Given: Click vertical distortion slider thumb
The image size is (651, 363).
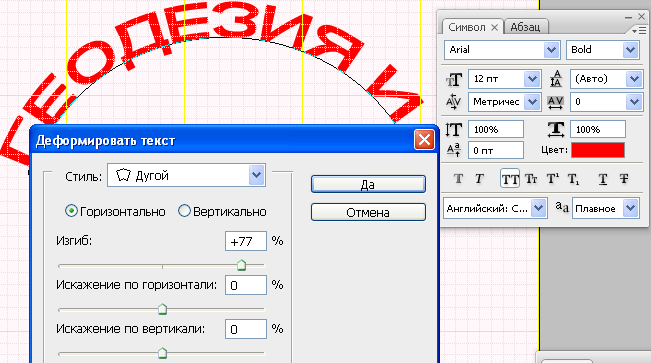Looking at the screenshot, I should [162, 353].
